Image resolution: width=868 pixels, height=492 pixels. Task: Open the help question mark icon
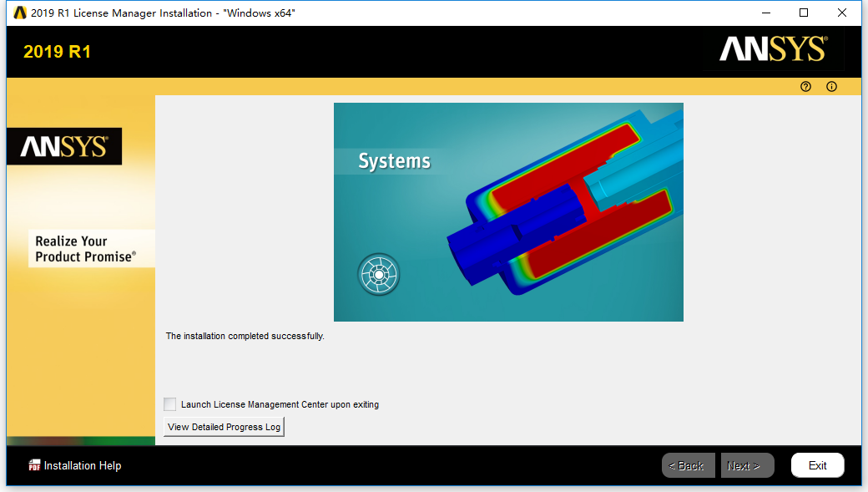coord(805,86)
